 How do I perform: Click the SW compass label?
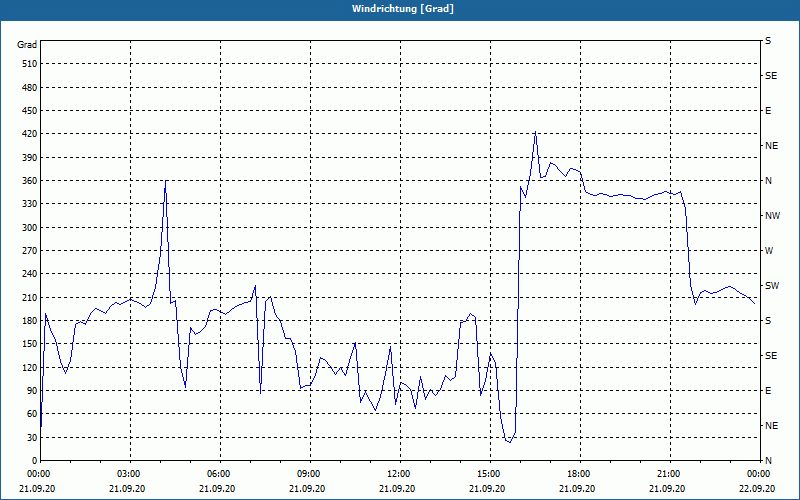(x=772, y=286)
